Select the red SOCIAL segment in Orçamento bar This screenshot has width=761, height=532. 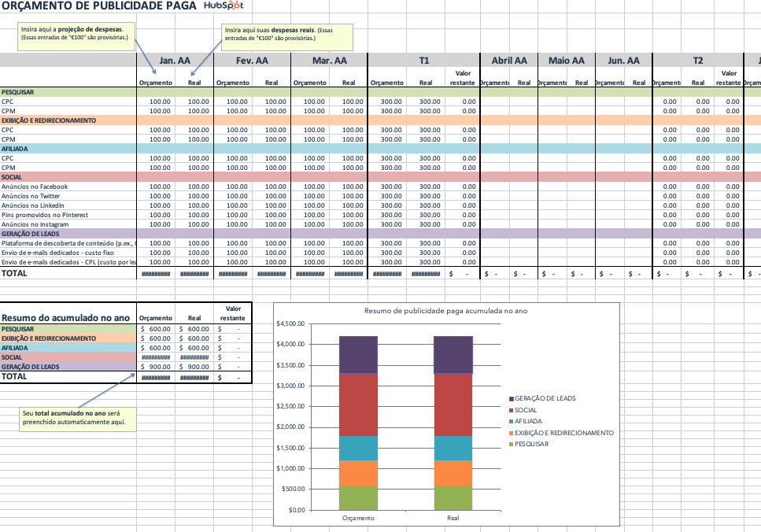coord(358,405)
